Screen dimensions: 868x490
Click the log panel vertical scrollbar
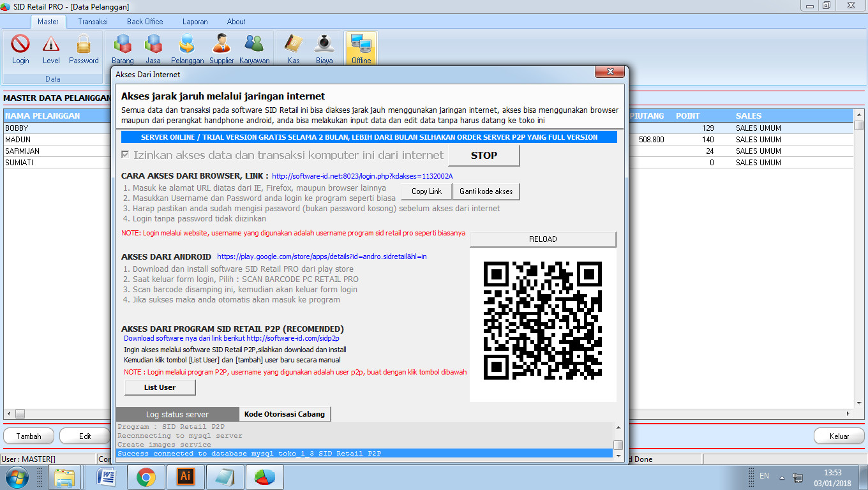pyautogui.click(x=618, y=440)
